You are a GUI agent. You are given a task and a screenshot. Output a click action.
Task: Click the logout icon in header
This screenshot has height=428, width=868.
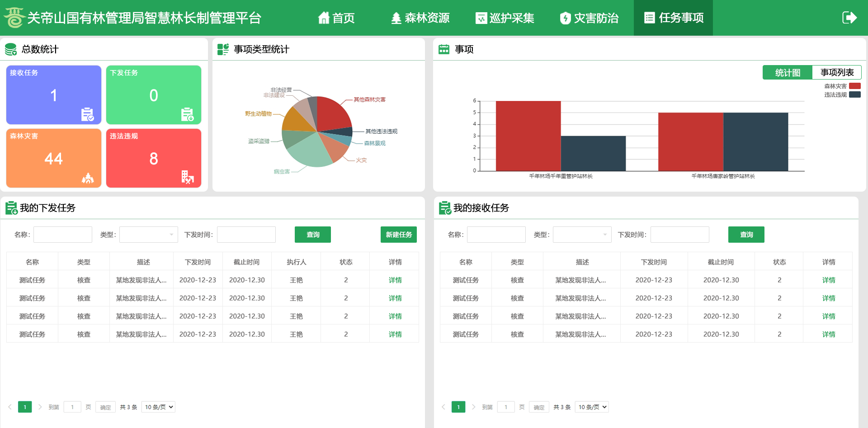(x=849, y=18)
